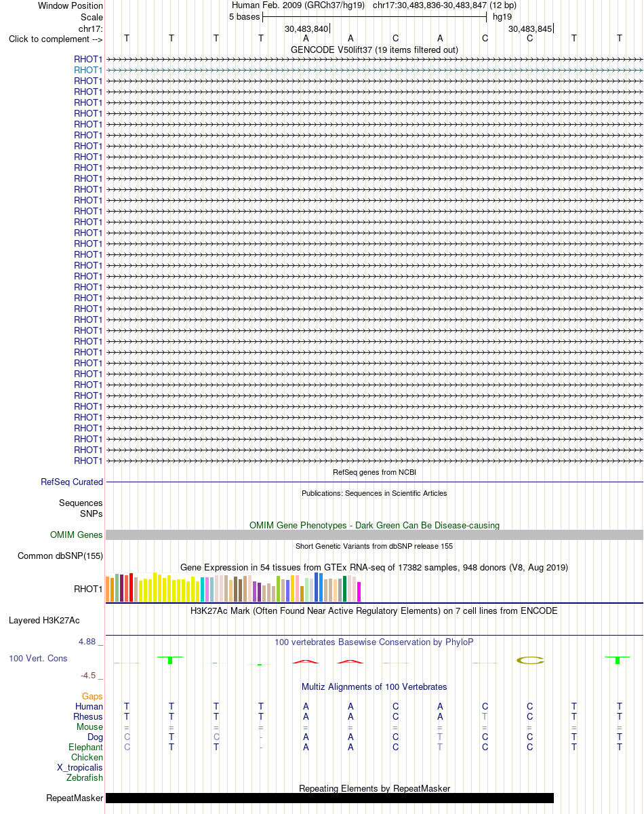This screenshot has width=644, height=814.
Task: Click the -4.5 lower conservation scale value
Action: (x=91, y=675)
